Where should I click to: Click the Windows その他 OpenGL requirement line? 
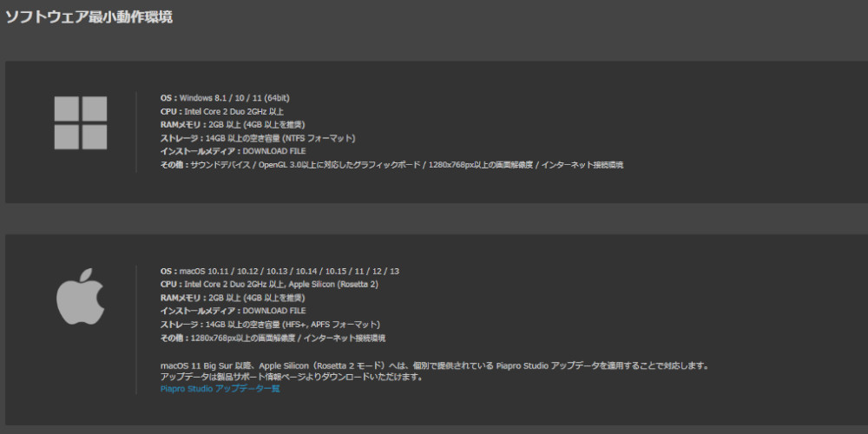[x=392, y=165]
